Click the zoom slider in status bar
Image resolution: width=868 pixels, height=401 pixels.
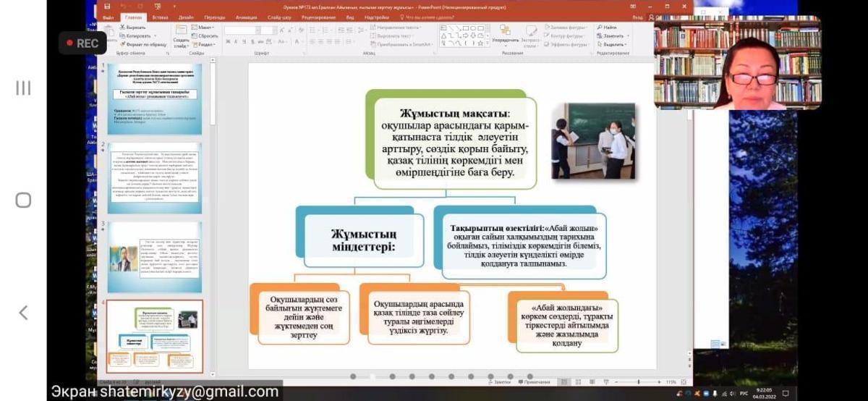pos(638,381)
